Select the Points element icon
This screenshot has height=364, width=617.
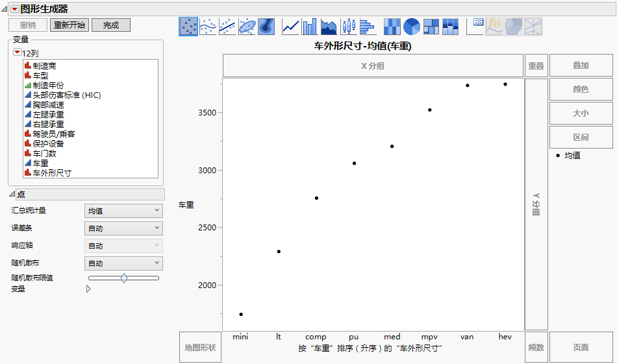[188, 27]
